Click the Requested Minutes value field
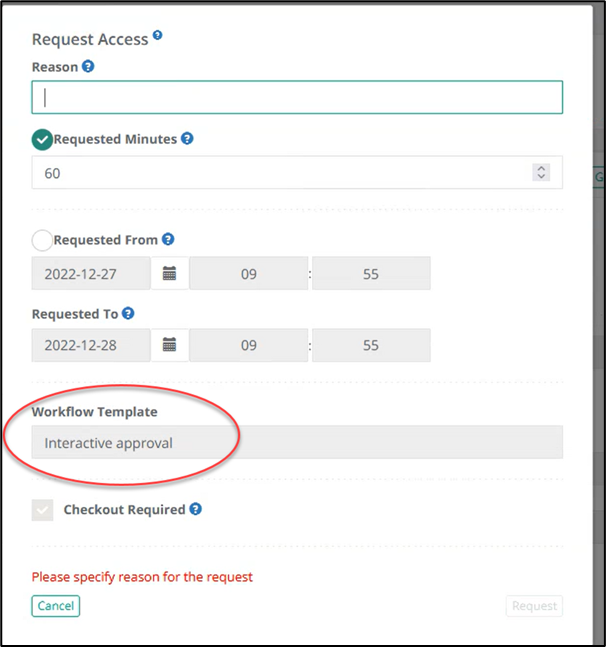Viewport: 606px width, 647px height. 280,173
